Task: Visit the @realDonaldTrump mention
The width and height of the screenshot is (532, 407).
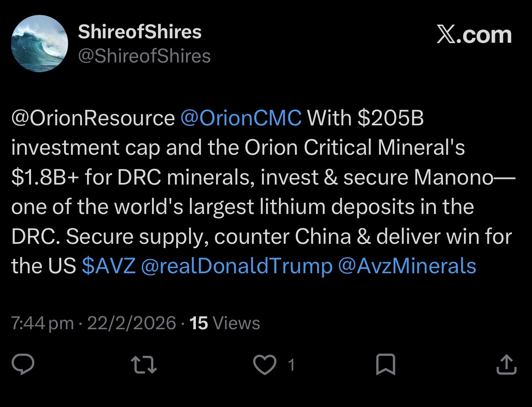Action: click(x=237, y=266)
